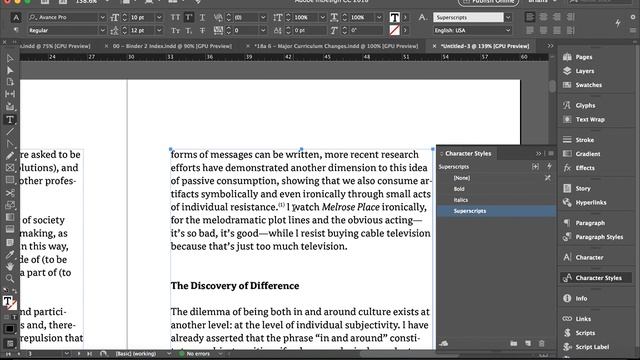Switch to Paragraph formatting controls mode
The image size is (640, 360).
[x=16, y=30]
